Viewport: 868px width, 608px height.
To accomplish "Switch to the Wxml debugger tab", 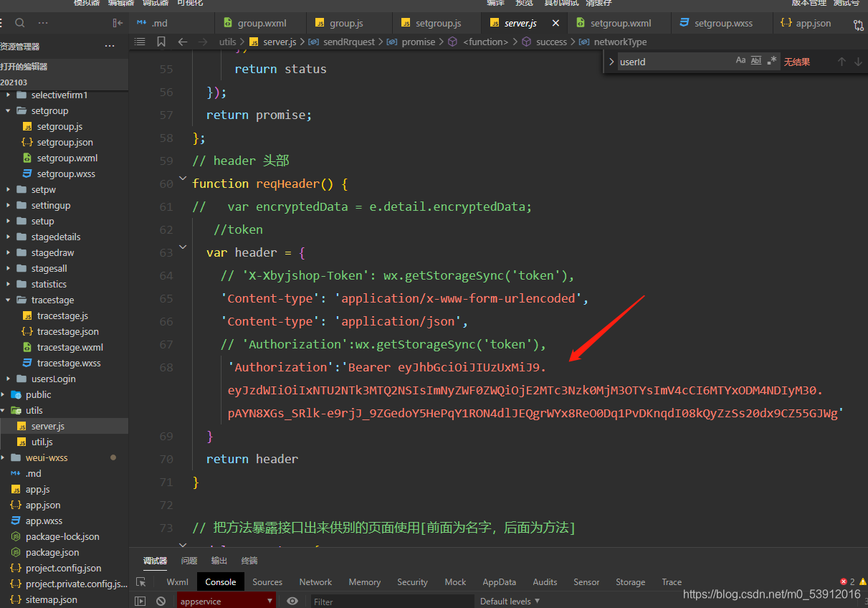I will (x=178, y=582).
